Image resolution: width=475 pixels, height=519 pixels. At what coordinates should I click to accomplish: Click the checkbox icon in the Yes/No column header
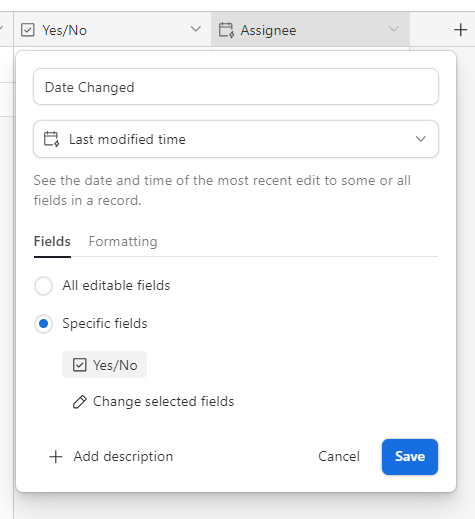[28, 30]
